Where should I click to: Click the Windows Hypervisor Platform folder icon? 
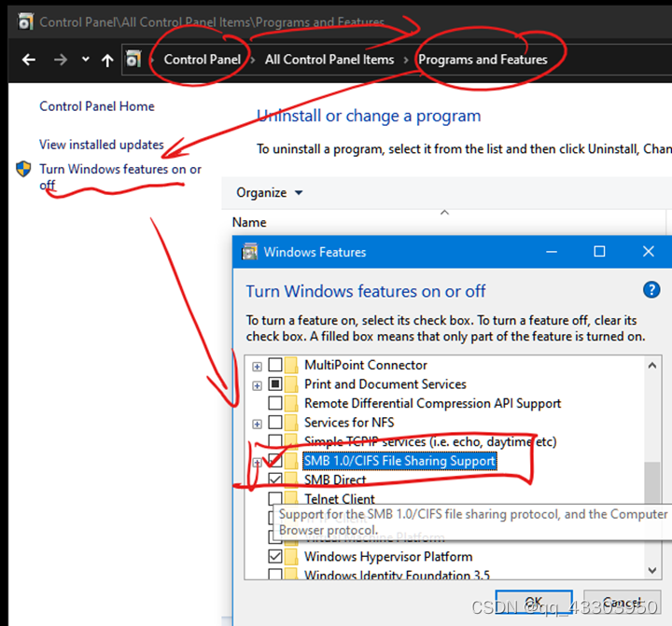291,556
